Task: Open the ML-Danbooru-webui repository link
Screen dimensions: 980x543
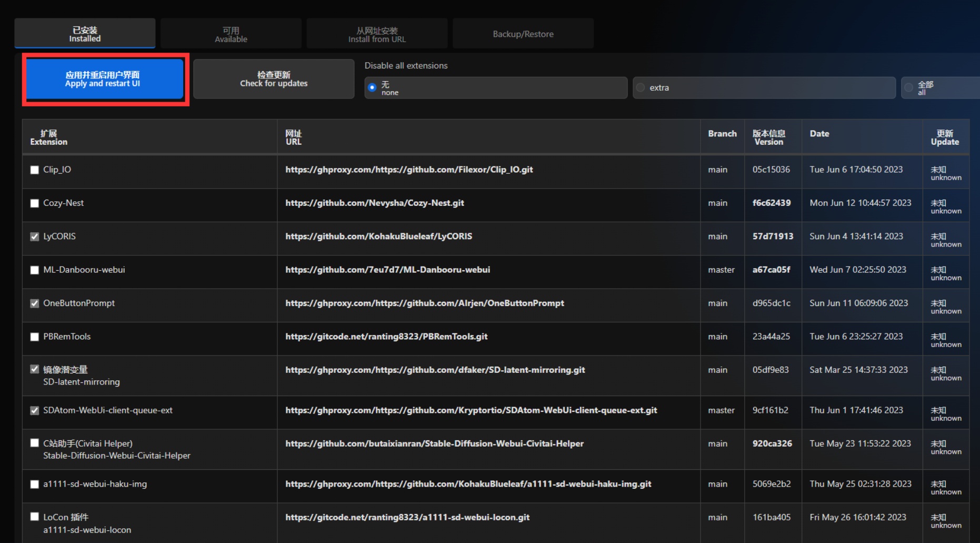Action: (387, 270)
